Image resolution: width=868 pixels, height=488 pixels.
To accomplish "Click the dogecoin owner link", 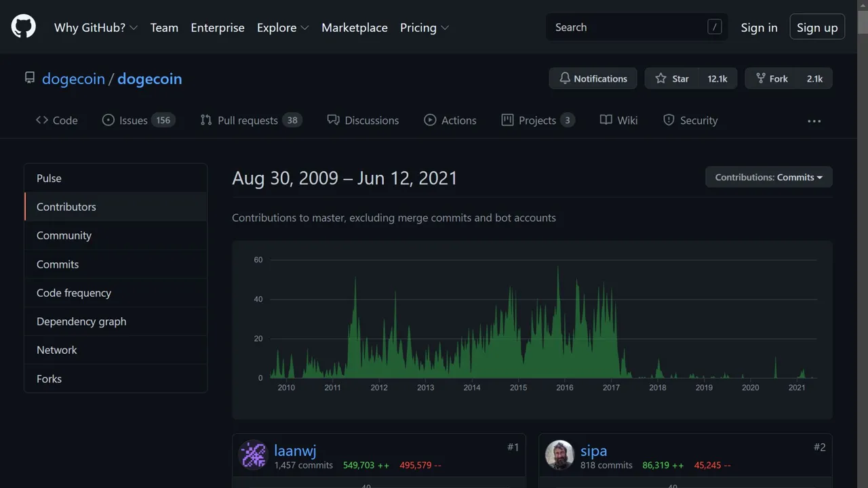I will (73, 79).
